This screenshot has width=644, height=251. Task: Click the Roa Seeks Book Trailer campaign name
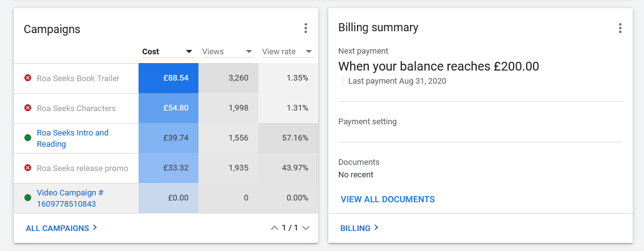point(78,78)
